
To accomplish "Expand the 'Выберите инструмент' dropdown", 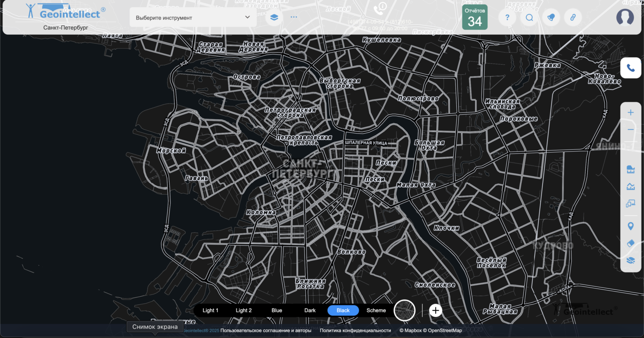I will click(x=193, y=18).
